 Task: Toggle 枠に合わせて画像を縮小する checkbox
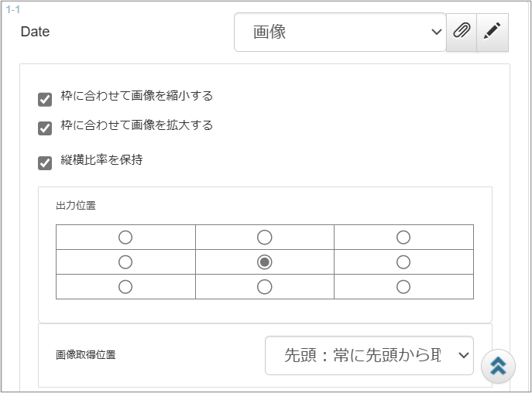(x=45, y=99)
